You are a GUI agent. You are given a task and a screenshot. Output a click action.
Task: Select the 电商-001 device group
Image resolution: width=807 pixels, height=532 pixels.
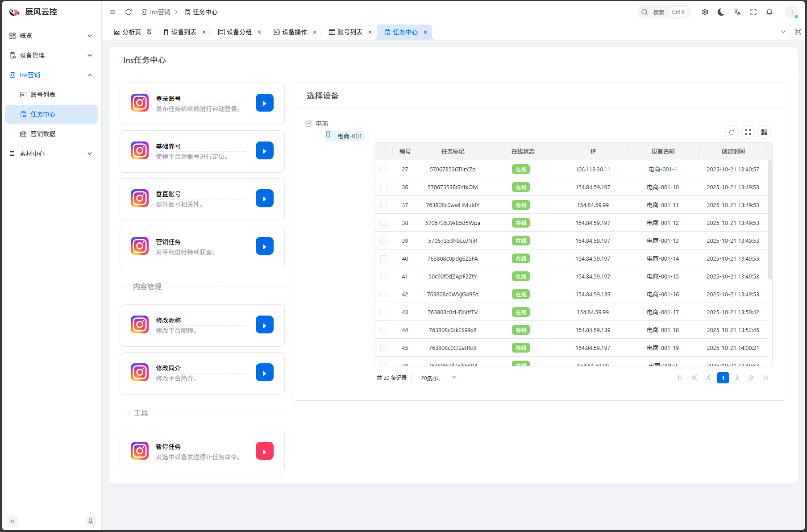tap(349, 136)
